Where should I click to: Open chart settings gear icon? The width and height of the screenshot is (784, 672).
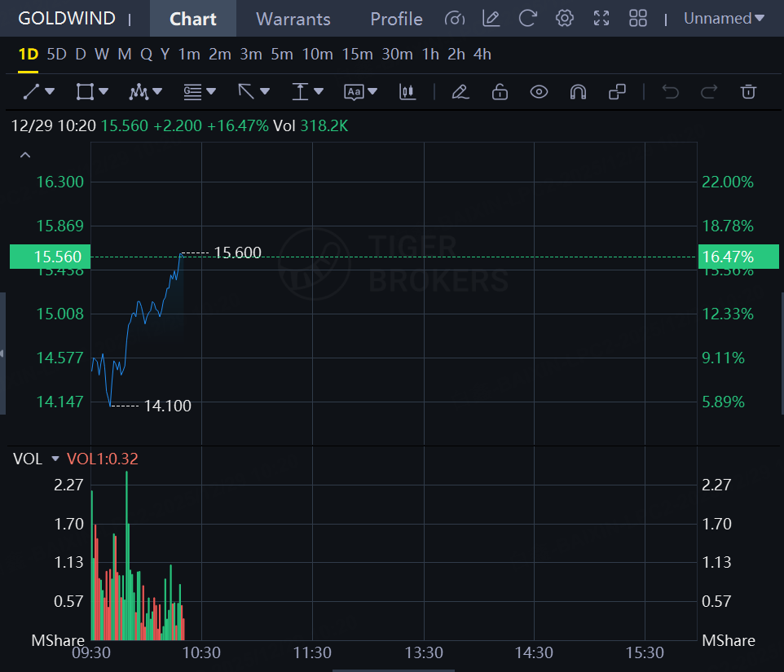[565, 19]
